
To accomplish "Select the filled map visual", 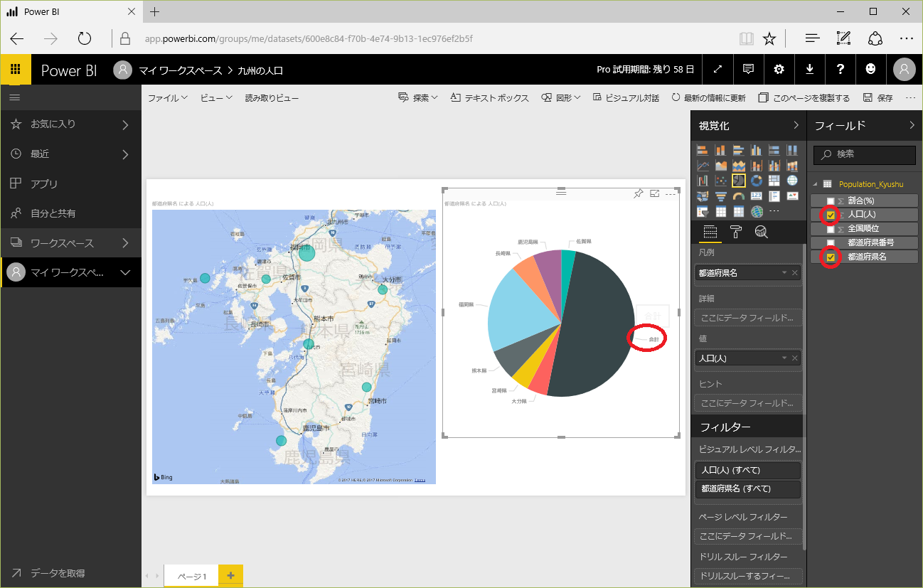I will [x=703, y=196].
